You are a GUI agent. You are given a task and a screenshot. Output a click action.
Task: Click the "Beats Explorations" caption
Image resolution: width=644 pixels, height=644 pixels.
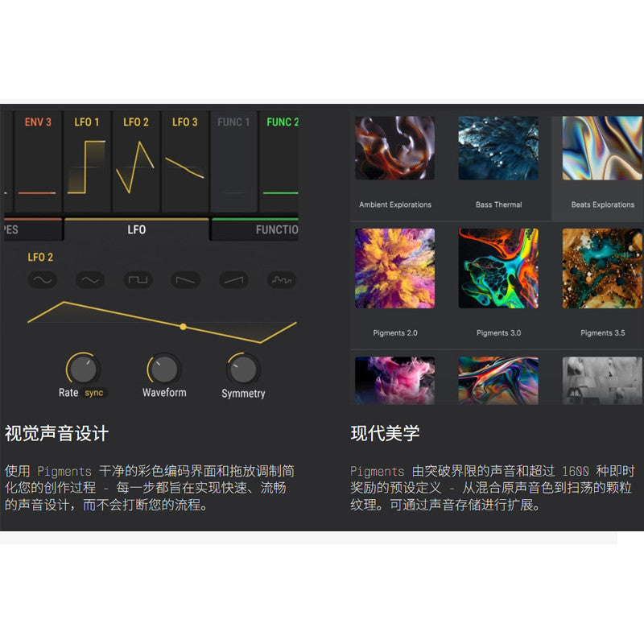click(x=602, y=204)
